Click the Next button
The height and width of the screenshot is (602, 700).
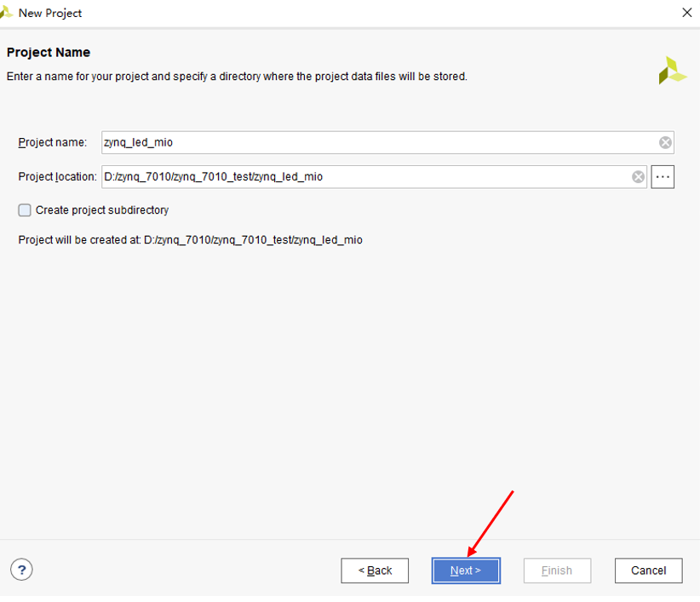tap(466, 570)
